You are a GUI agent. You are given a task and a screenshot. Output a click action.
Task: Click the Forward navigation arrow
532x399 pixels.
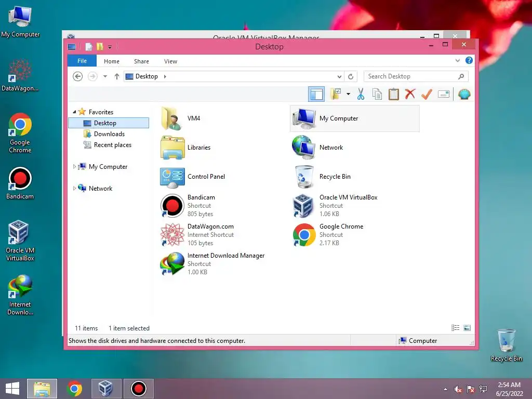[92, 76]
